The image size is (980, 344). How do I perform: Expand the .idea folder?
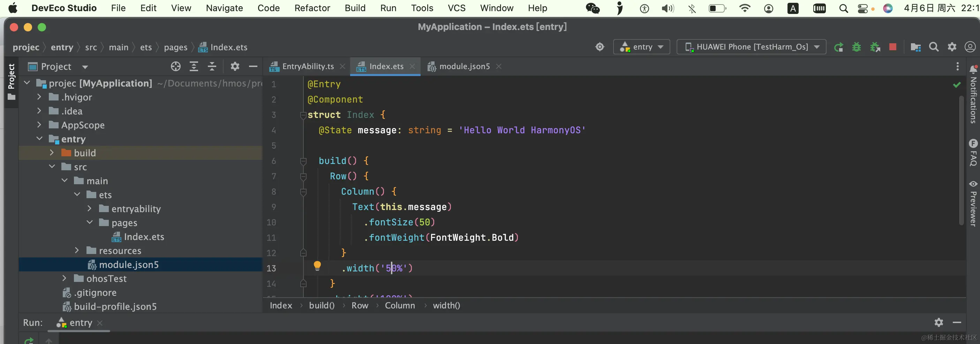tap(39, 111)
